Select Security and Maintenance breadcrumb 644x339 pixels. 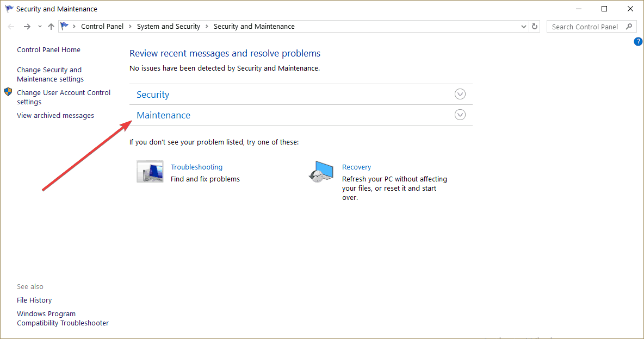point(254,26)
